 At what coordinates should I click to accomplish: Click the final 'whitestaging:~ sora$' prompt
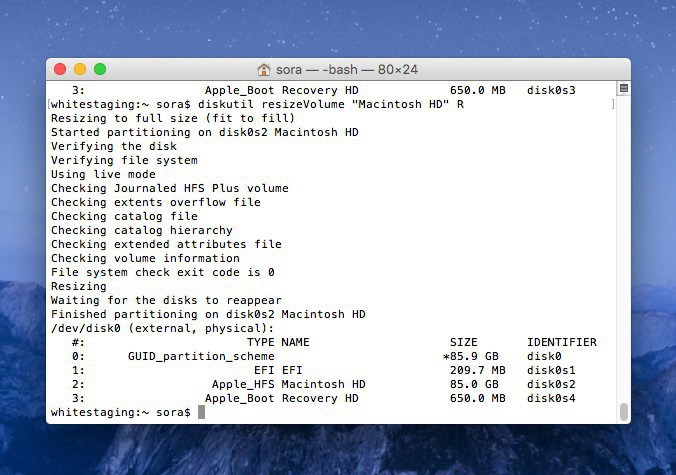[121, 412]
